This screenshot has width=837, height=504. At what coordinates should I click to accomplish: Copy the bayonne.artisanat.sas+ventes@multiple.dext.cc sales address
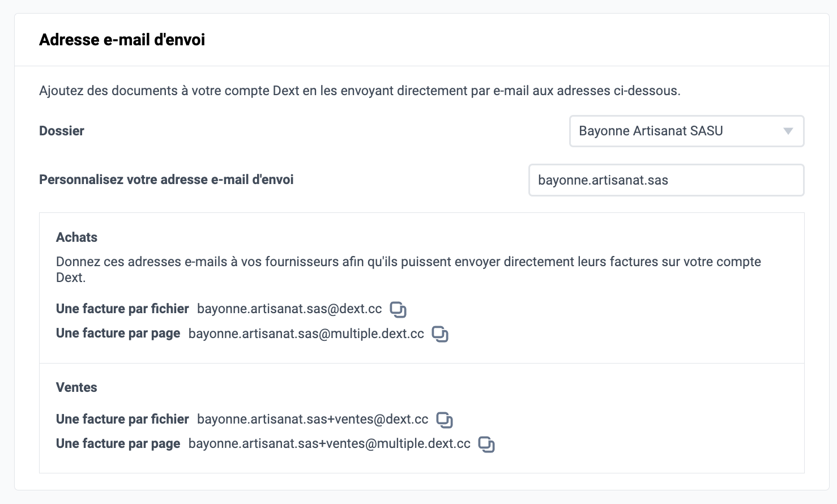(x=486, y=445)
